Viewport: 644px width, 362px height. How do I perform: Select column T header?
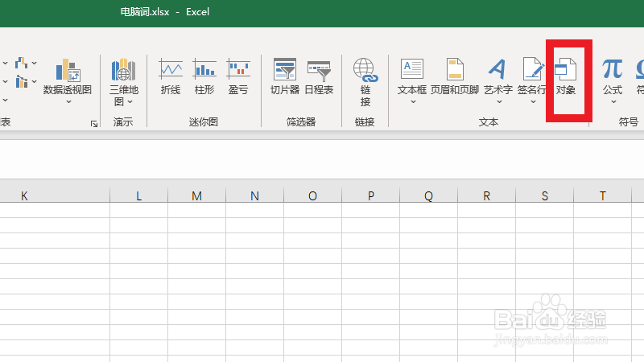point(602,195)
